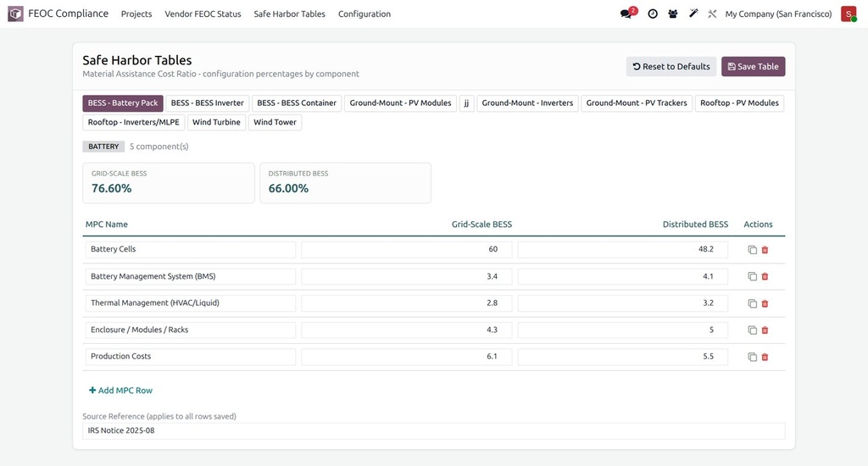Click Add MPC Row link

pos(120,391)
